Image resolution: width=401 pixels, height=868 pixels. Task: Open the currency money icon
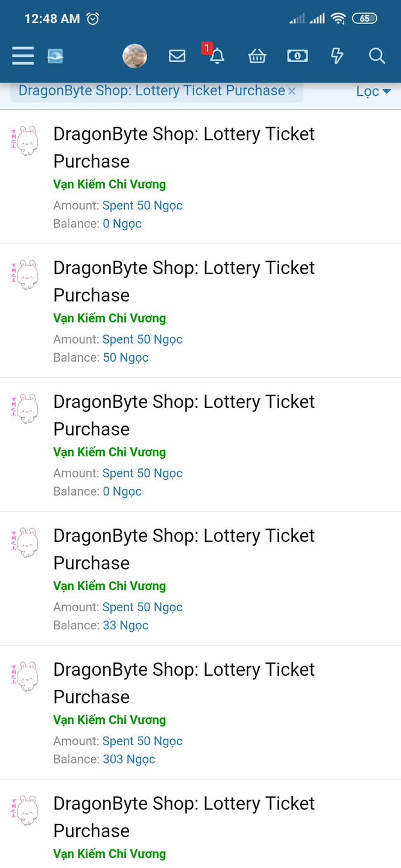[x=297, y=56]
